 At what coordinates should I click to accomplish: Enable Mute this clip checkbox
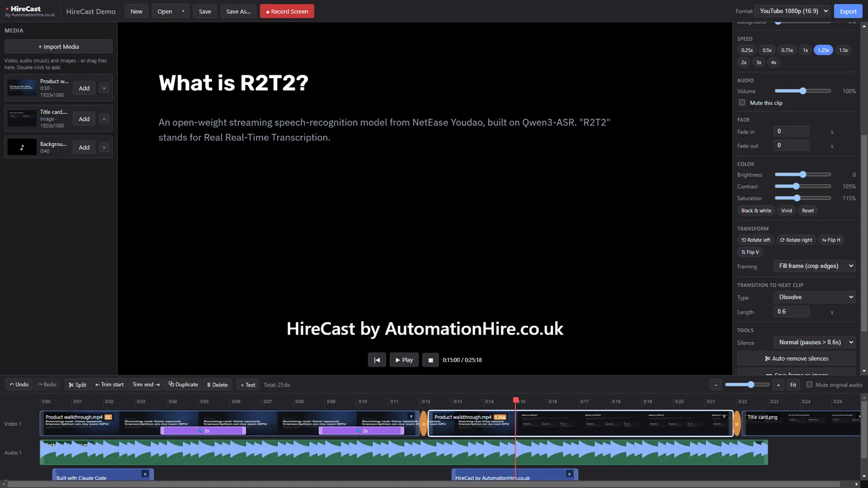[742, 102]
